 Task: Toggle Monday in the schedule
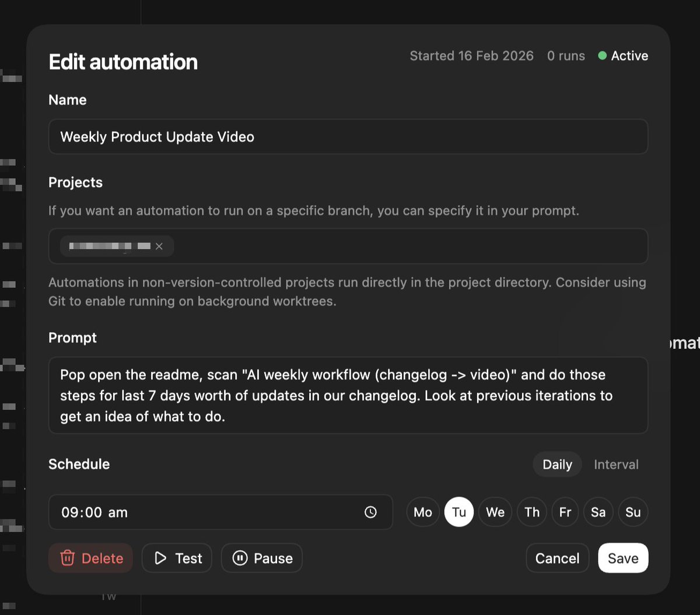pos(423,512)
